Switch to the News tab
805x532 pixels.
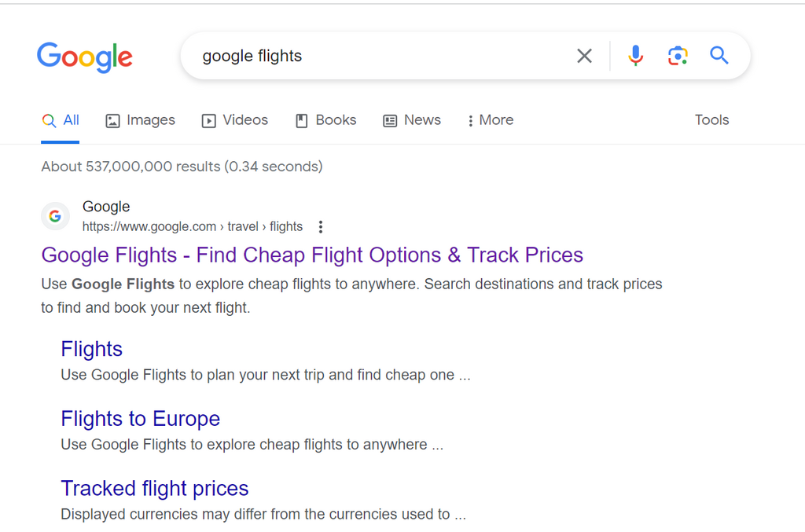[x=412, y=120]
